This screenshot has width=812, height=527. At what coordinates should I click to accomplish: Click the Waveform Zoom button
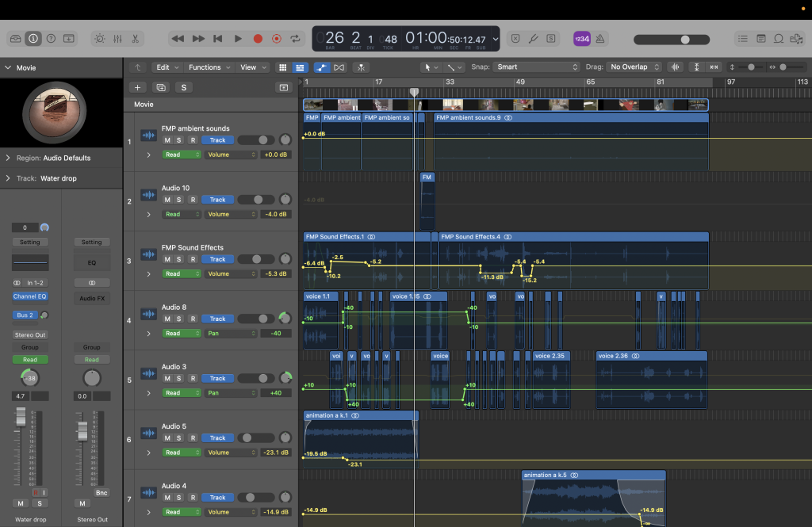[x=676, y=67]
